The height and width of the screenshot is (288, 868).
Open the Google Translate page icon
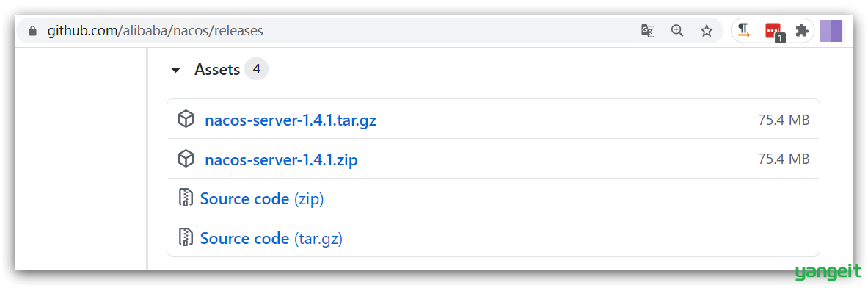coord(648,30)
